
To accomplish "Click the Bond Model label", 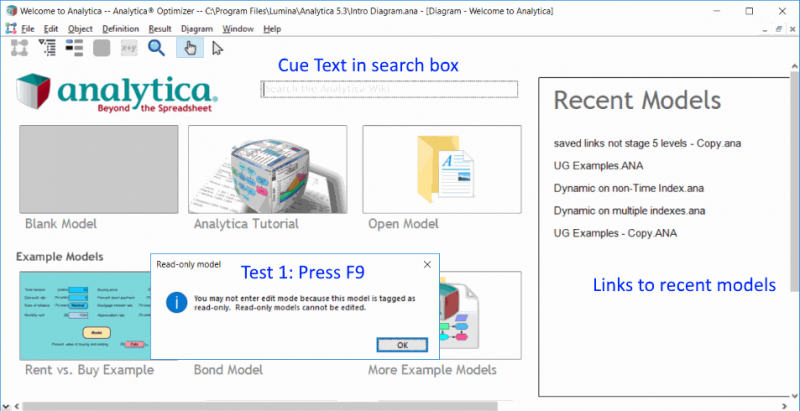I will tap(228, 370).
